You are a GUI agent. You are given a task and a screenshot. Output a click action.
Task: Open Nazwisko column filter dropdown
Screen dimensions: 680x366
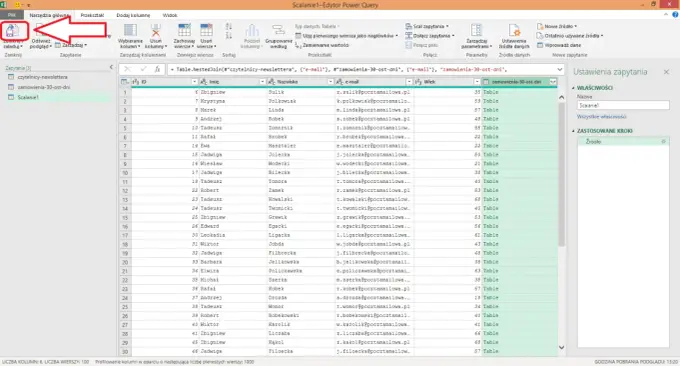point(330,82)
